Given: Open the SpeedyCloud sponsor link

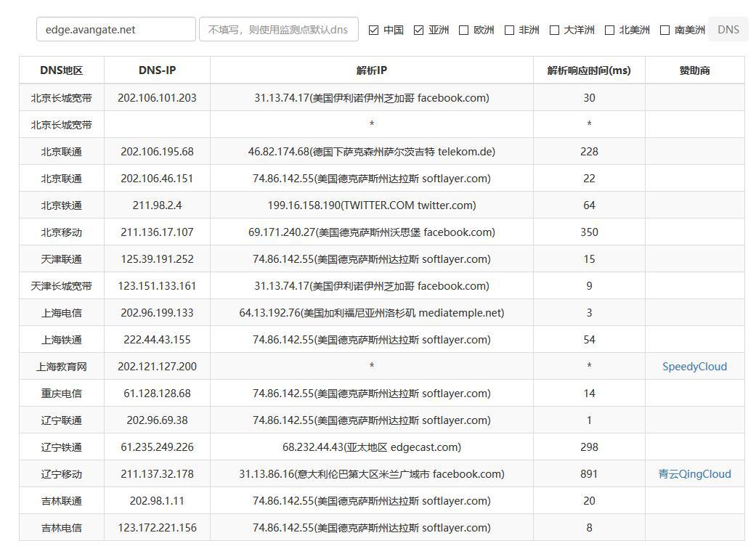Looking at the screenshot, I should pyautogui.click(x=694, y=366).
